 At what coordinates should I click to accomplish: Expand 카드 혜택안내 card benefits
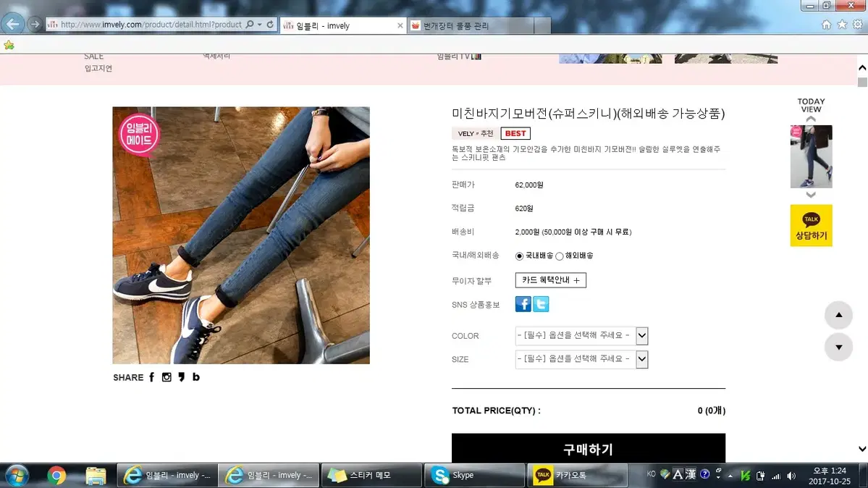coord(550,280)
